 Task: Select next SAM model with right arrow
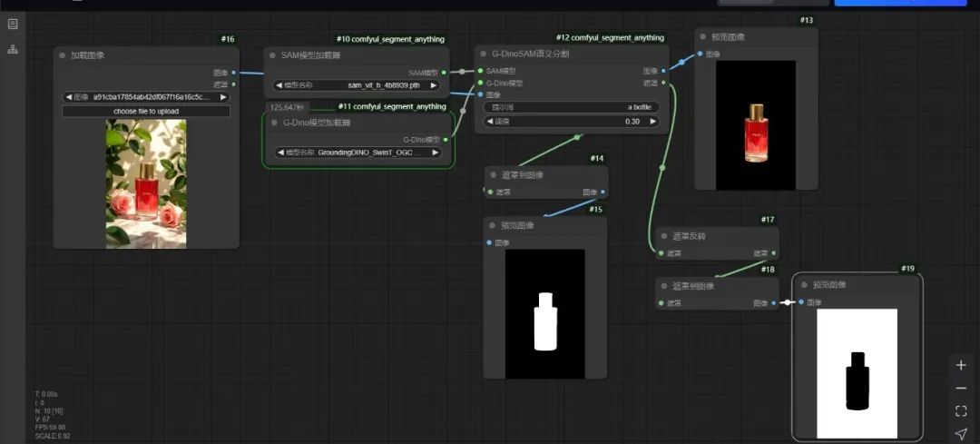(x=433, y=85)
